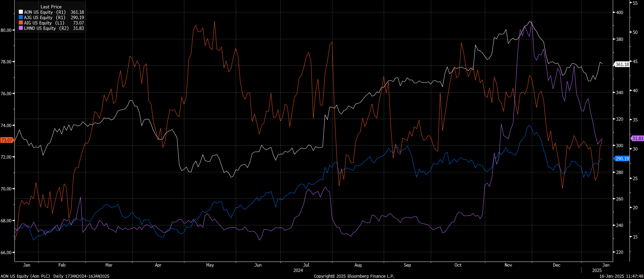
Task: Click the 20 far-right axis label
Action: [x=635, y=208]
